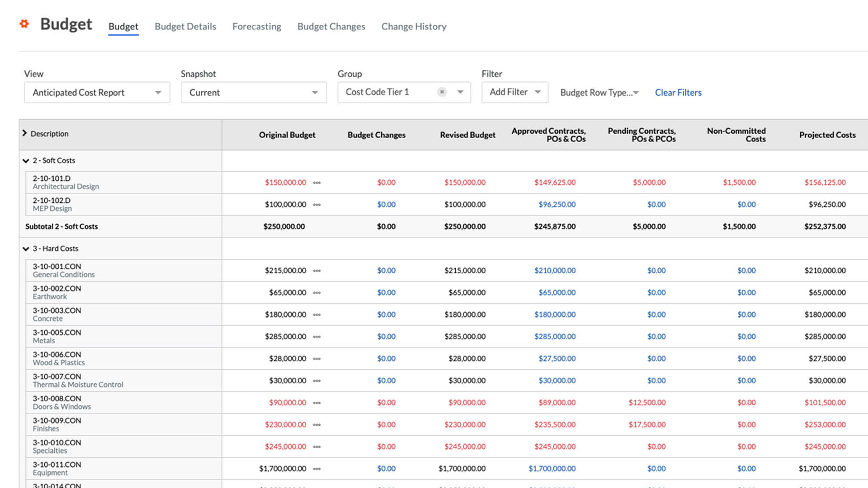Image resolution: width=868 pixels, height=488 pixels.
Task: Click the ellipsis icon on General Conditions row
Action: (x=317, y=270)
